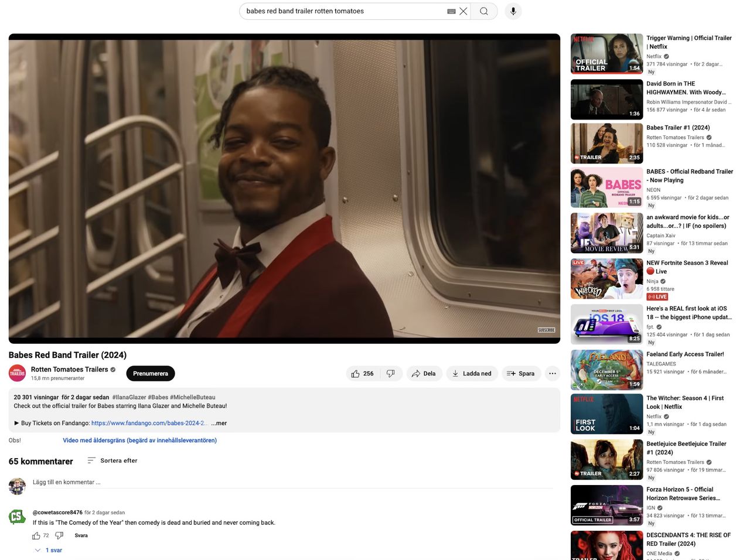Start voice search with microphone icon

pos(513,11)
